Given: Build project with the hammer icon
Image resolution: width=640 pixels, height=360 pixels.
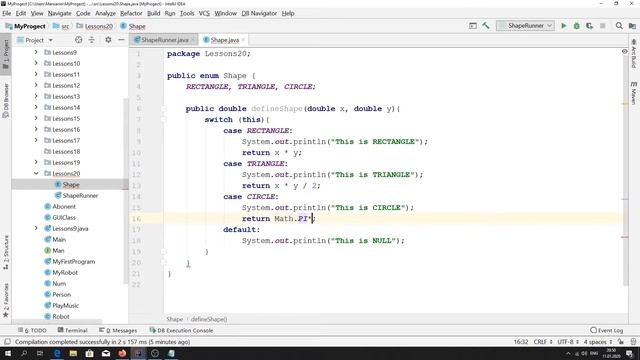Looking at the screenshot, I should click(486, 26).
